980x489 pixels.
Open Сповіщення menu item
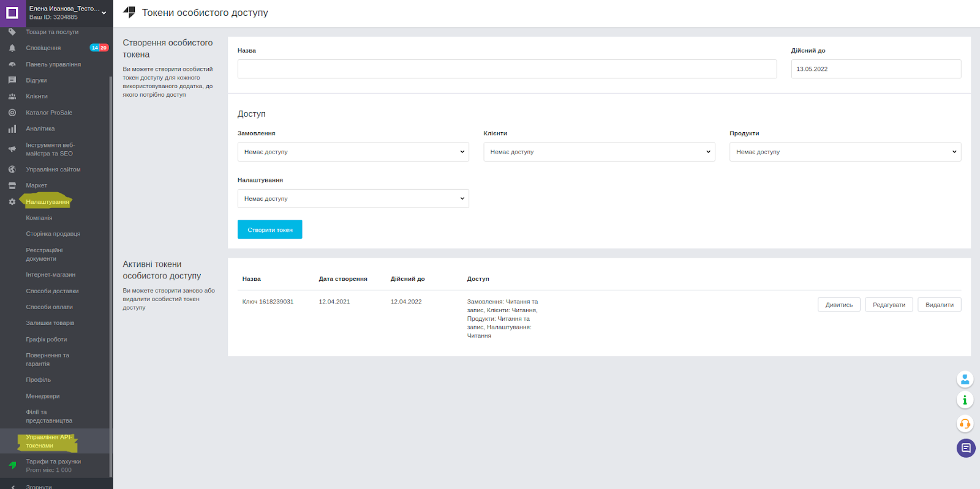(43, 48)
